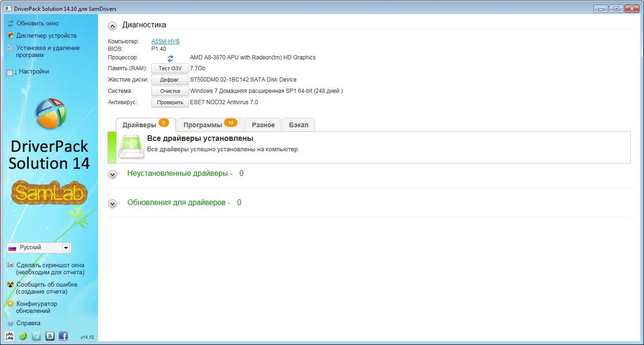The width and height of the screenshot is (644, 345).
Task: Report a bug with Сообщить об ошибке
Action: (47, 288)
